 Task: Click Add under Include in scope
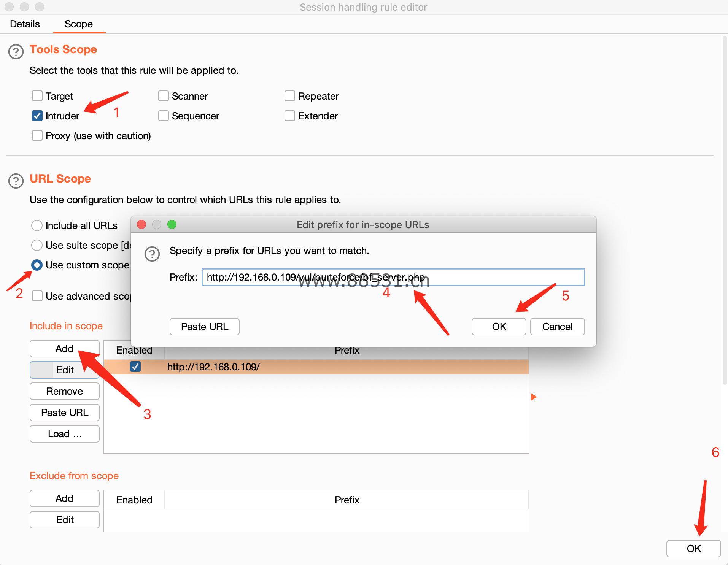pyautogui.click(x=65, y=349)
